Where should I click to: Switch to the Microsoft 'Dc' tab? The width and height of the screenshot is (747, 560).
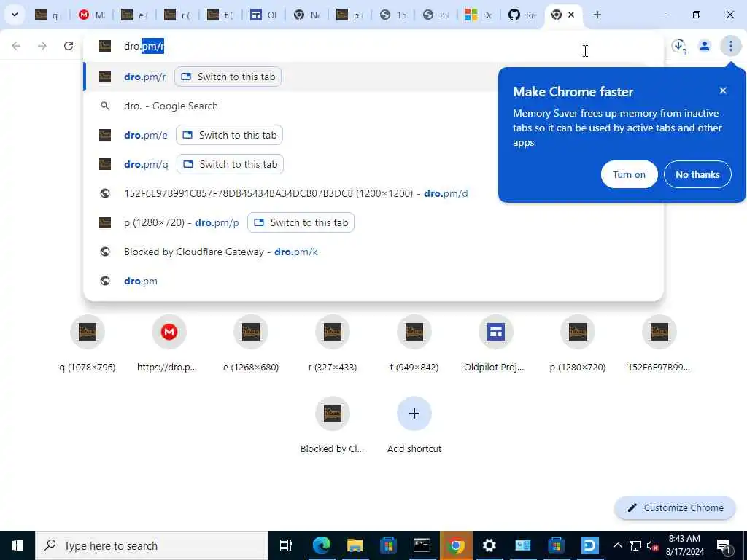(479, 15)
